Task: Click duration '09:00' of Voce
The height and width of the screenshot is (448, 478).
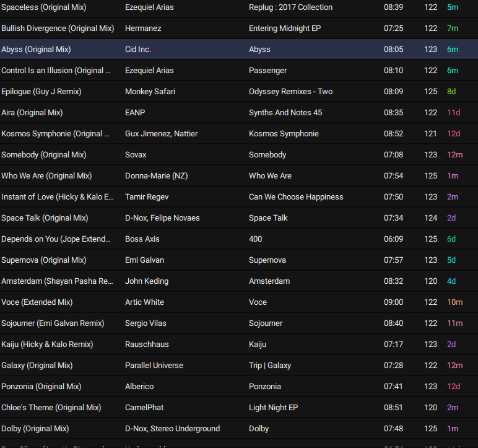Action: (393, 302)
